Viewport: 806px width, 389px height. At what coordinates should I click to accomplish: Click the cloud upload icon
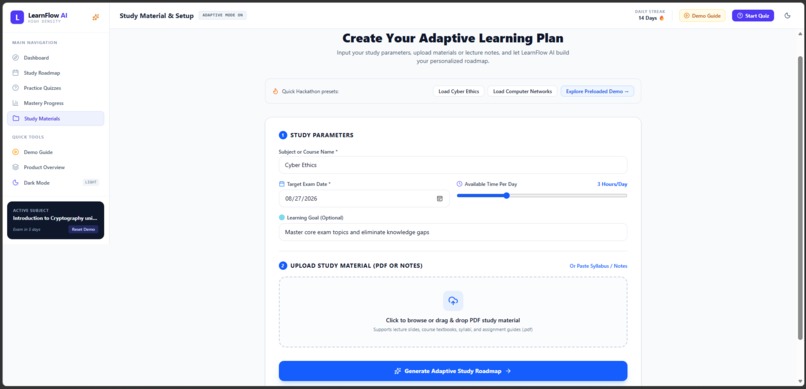point(453,301)
